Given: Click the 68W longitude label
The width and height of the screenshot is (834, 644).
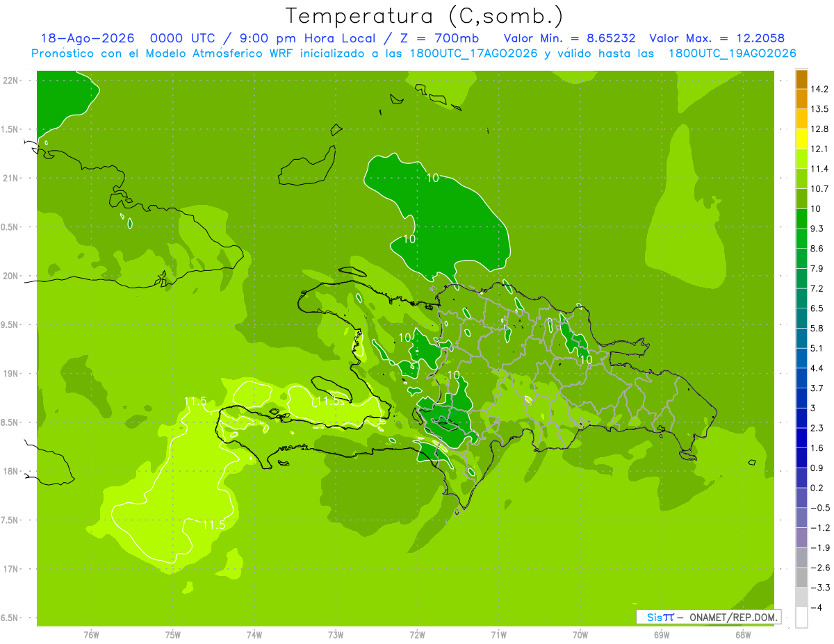Looking at the screenshot, I should [x=743, y=635].
